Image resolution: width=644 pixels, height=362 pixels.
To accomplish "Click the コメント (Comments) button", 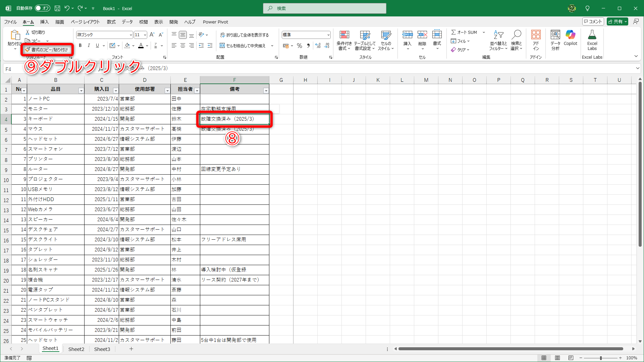I will pyautogui.click(x=593, y=21).
